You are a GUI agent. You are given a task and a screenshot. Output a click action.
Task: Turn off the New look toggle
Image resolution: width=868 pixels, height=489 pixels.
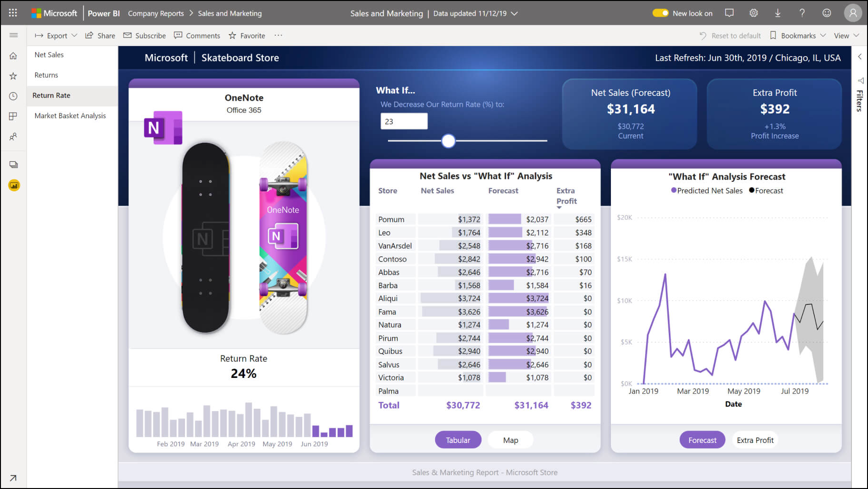click(x=660, y=13)
